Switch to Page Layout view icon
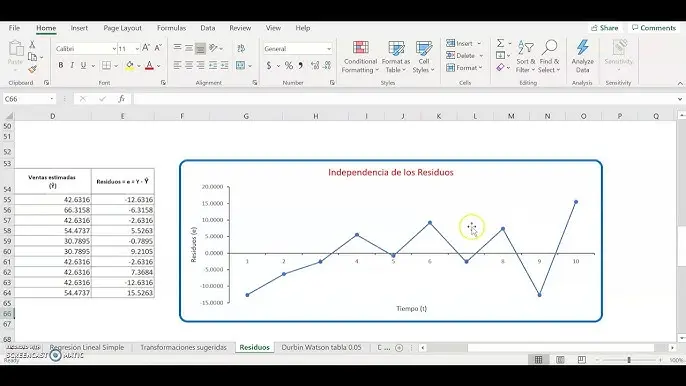The width and height of the screenshot is (686, 386). click(560, 360)
